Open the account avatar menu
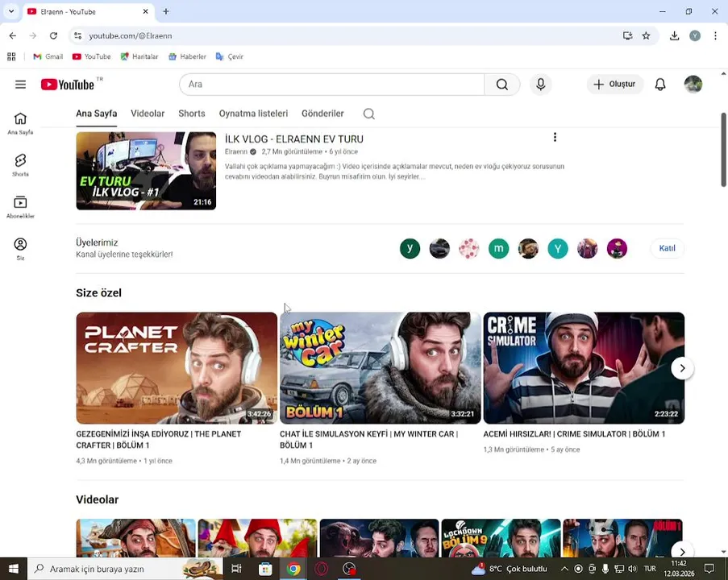The image size is (728, 580). click(x=693, y=85)
